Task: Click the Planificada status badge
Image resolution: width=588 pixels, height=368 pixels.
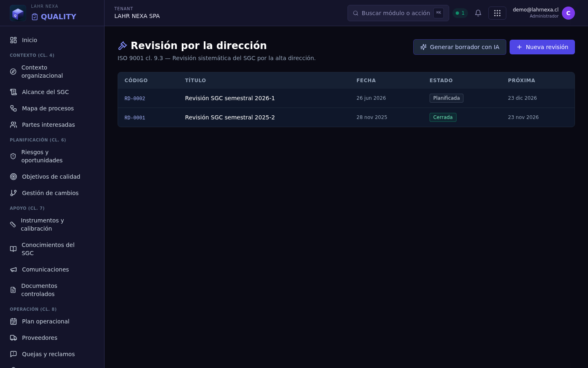Action: pos(446,98)
